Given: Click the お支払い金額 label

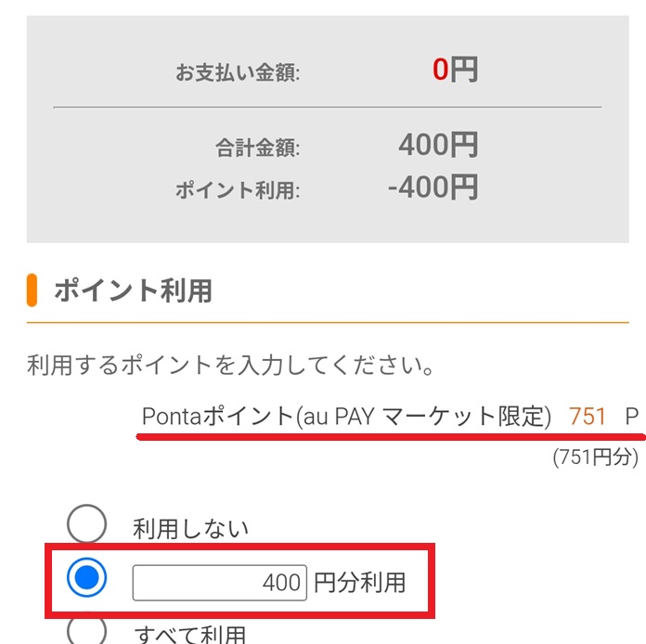Looking at the screenshot, I should 238,72.
